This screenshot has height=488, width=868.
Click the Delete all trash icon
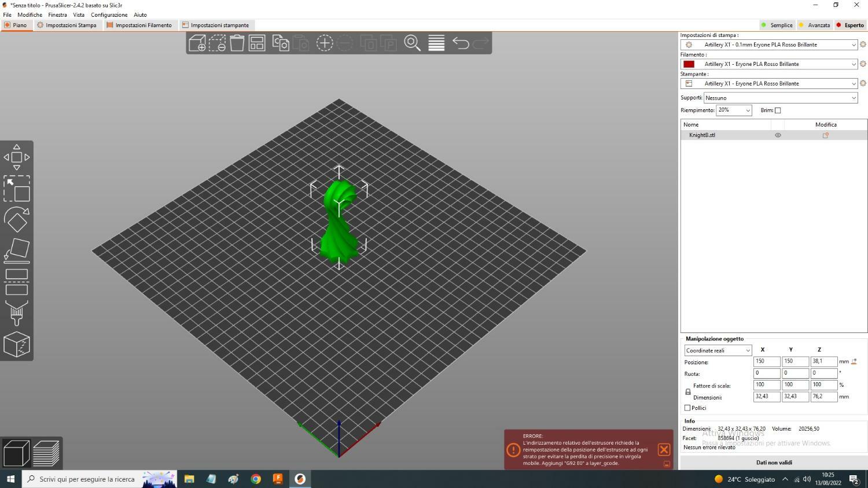[237, 43]
